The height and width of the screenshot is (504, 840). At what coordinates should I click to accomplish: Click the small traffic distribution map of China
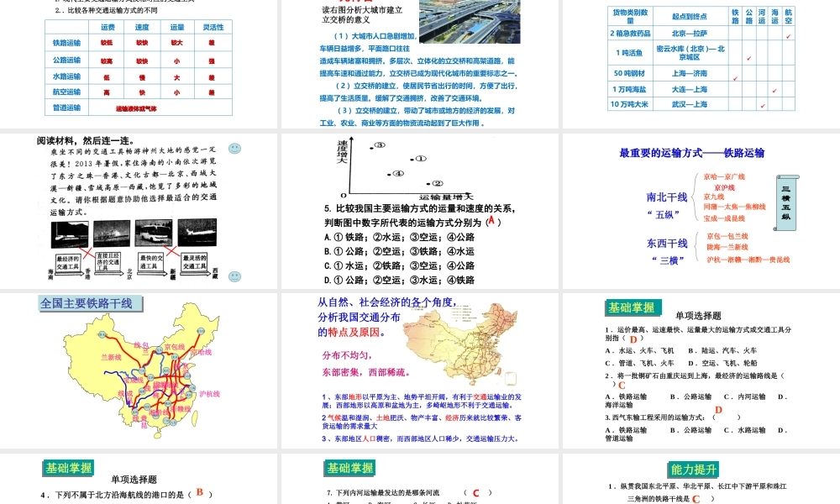[x=460, y=344]
